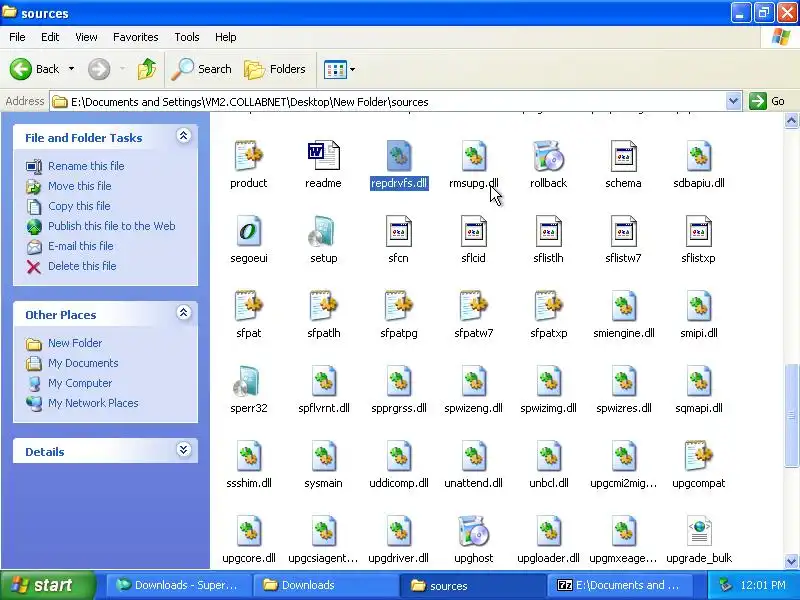Select the segoeui font file icon
This screenshot has height=600, width=800.
[x=248, y=231]
